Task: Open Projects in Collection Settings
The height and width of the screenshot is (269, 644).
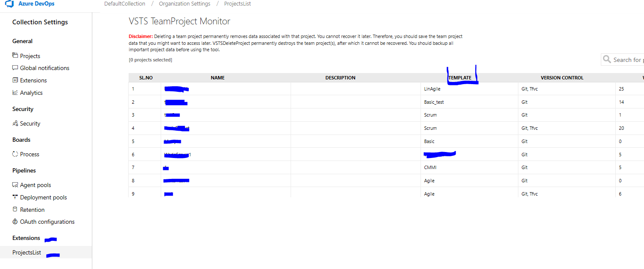Action: (30, 56)
